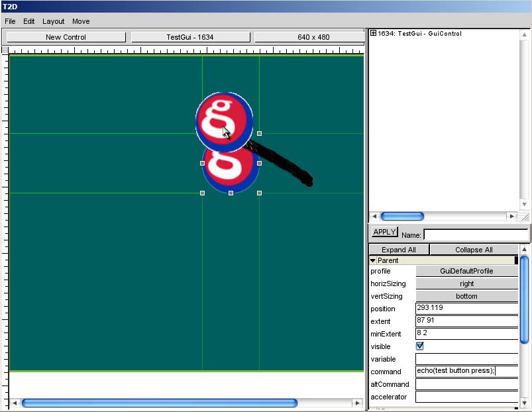Viewport: 532px width, 412px height.
Task: Click the tree panel resize grip
Action: (x=524, y=217)
